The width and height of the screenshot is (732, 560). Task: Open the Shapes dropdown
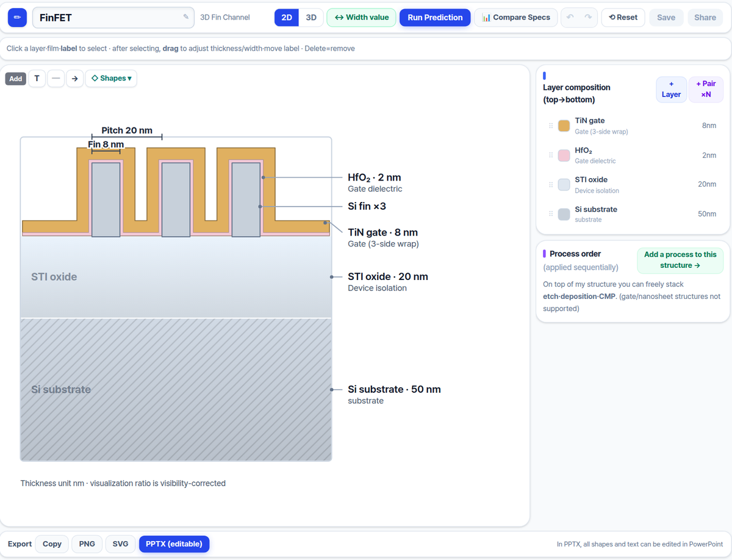click(111, 79)
